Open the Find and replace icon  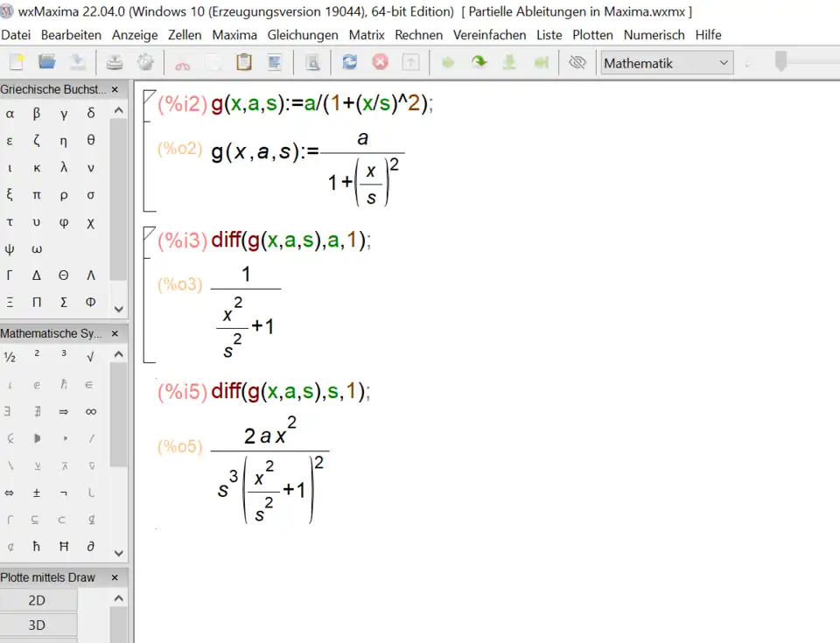[x=312, y=62]
